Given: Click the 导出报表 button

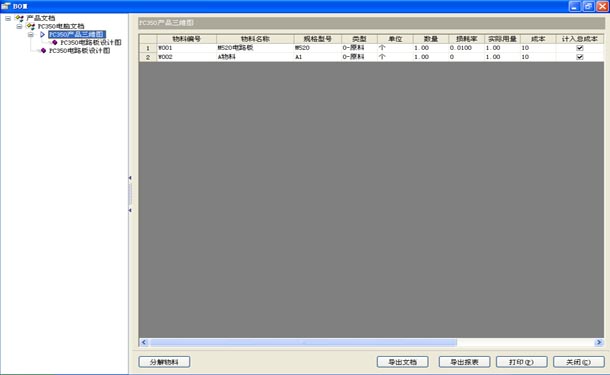Looking at the screenshot, I should (464, 362).
